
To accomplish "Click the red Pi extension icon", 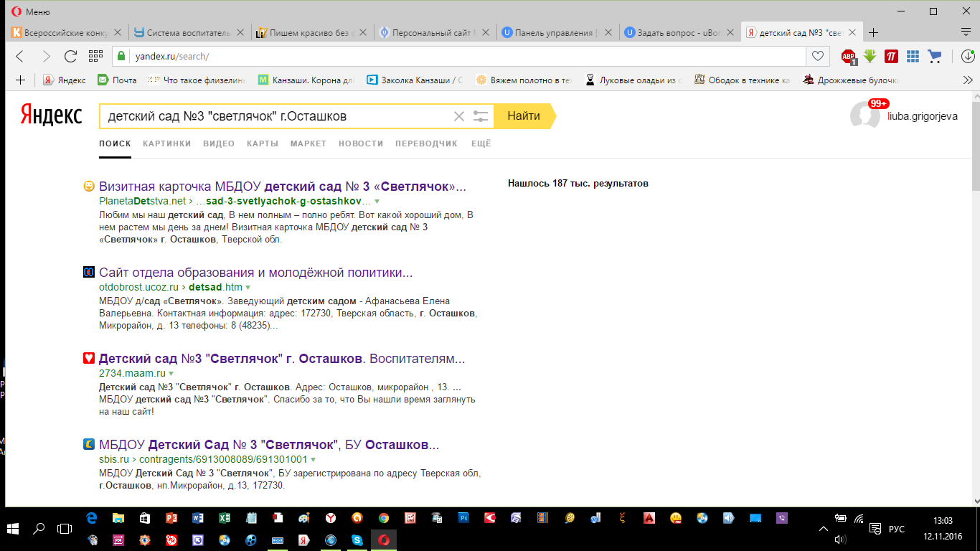I will tap(892, 56).
